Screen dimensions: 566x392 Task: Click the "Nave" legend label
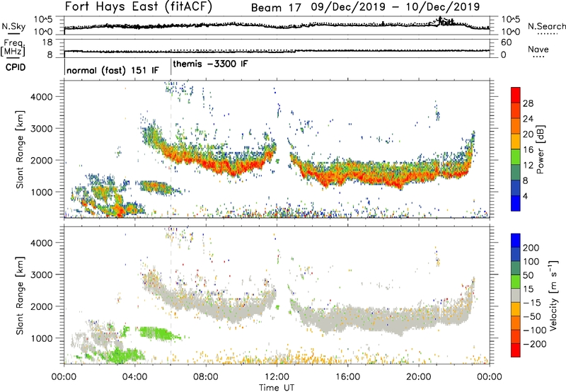point(538,49)
